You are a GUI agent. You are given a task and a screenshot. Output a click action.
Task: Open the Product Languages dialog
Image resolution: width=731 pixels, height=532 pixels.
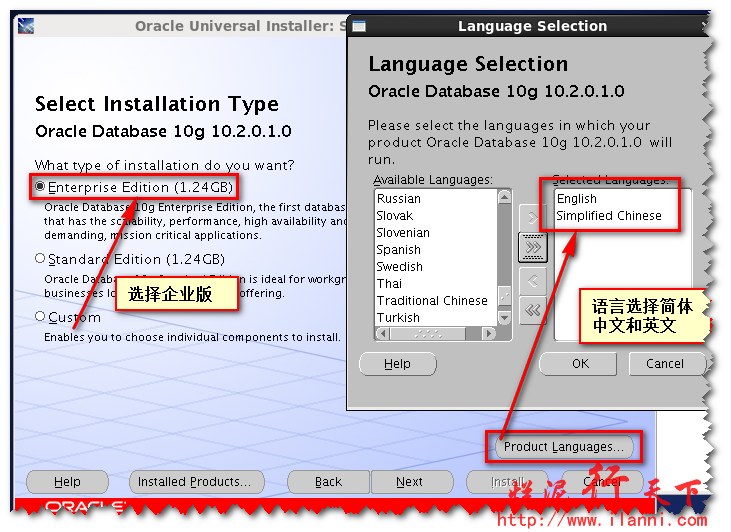pyautogui.click(x=563, y=447)
